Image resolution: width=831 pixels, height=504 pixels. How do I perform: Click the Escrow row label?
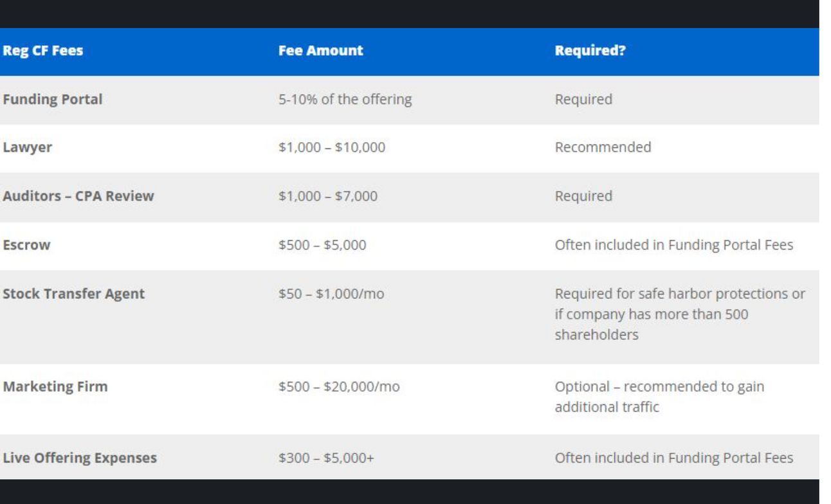click(x=26, y=245)
